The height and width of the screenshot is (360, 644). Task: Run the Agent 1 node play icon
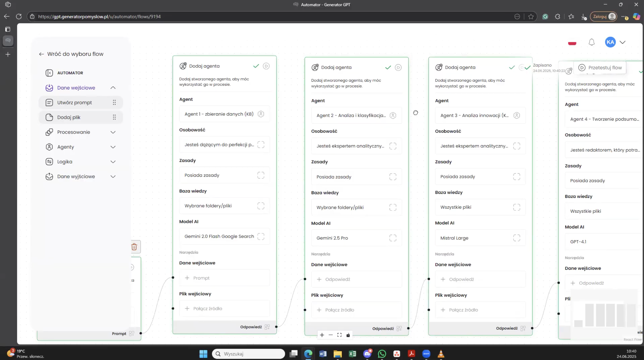[266, 66]
